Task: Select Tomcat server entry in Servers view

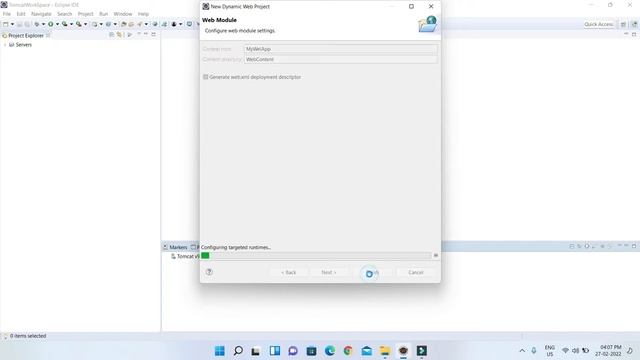Action: [185, 256]
